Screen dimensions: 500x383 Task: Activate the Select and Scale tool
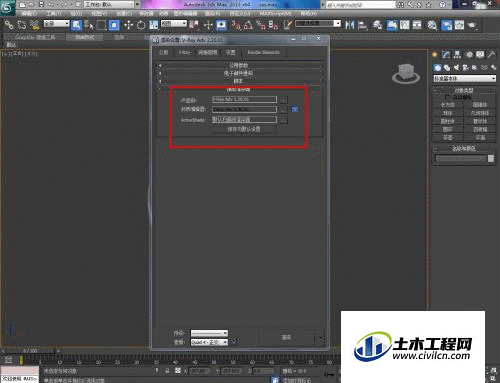(154, 25)
